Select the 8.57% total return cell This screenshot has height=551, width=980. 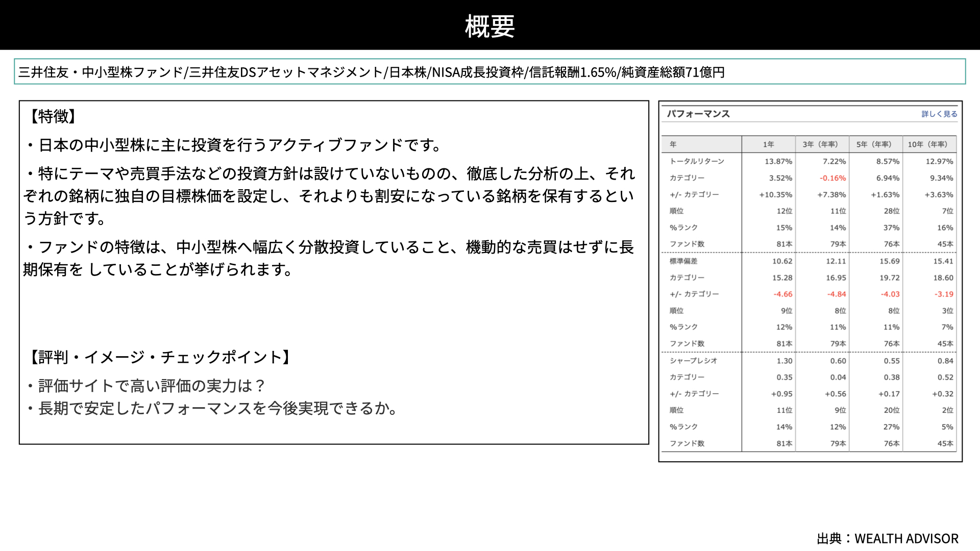click(x=888, y=161)
